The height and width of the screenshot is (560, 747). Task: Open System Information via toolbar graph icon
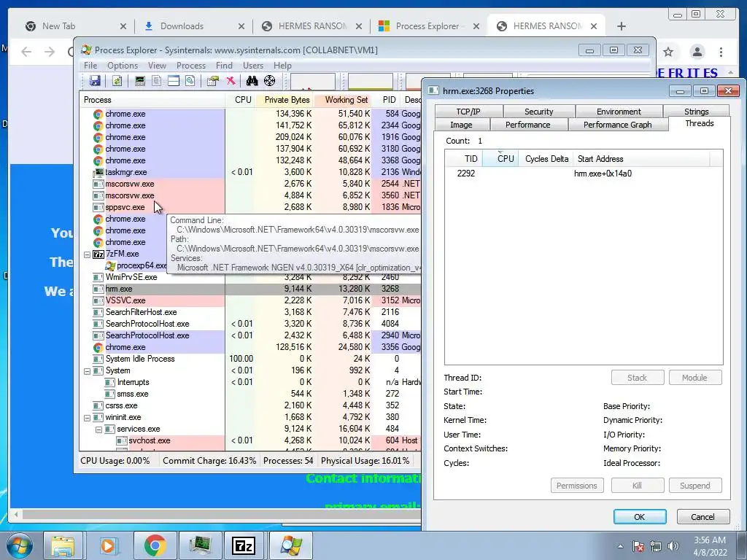coord(139,81)
